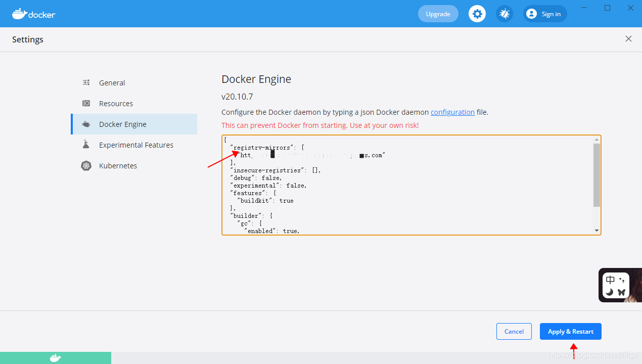The width and height of the screenshot is (642, 364).
Task: Click the Kubernetes helm wheel icon
Action: 86,165
